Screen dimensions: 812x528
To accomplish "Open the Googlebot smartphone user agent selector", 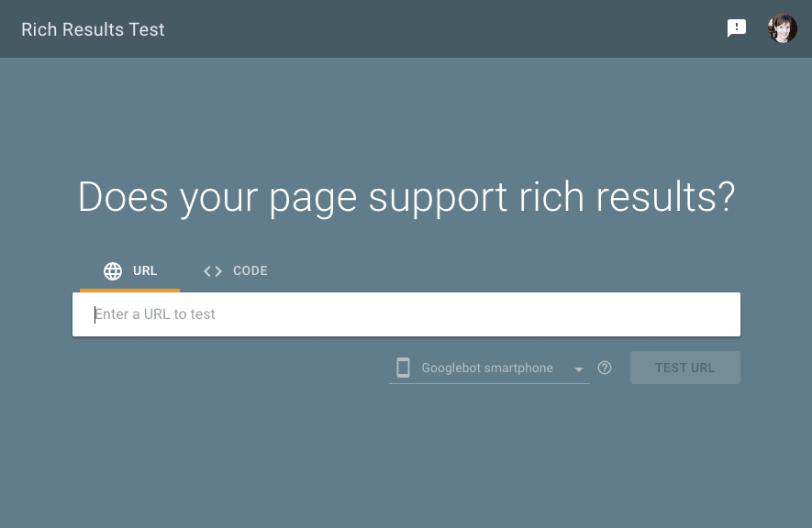I will (488, 368).
